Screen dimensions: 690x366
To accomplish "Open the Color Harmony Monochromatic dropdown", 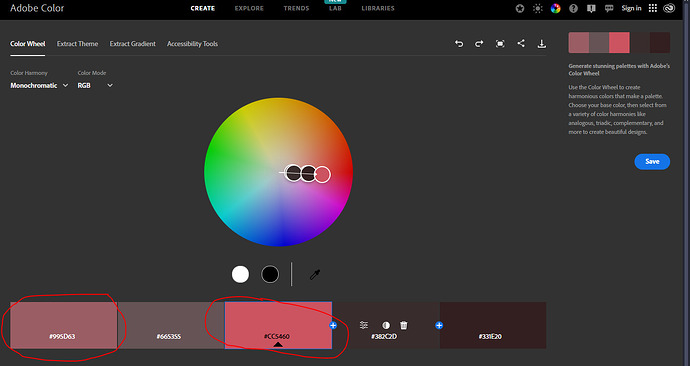I will tap(39, 85).
